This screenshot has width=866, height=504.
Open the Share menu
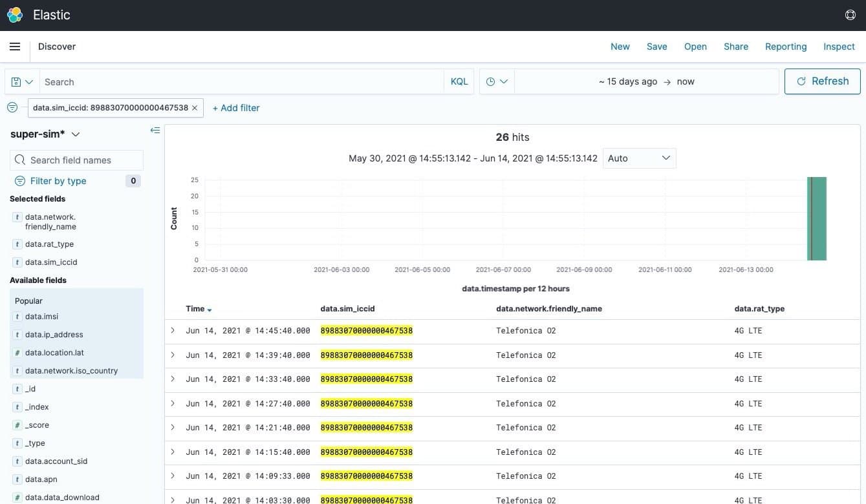pos(735,47)
